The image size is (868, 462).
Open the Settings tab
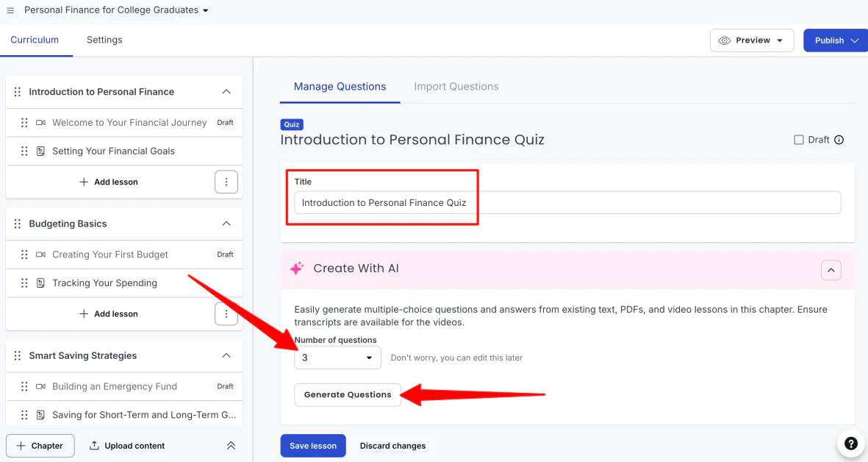tap(104, 40)
